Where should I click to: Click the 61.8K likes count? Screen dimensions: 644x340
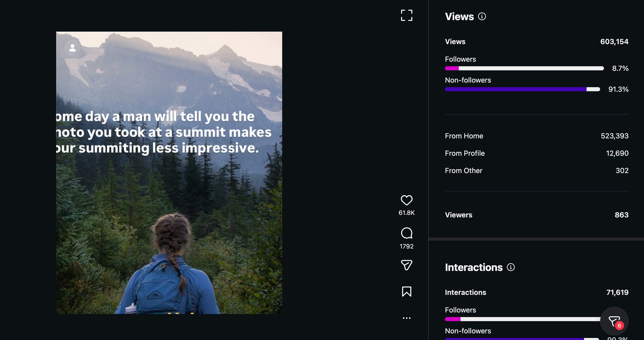click(x=406, y=213)
